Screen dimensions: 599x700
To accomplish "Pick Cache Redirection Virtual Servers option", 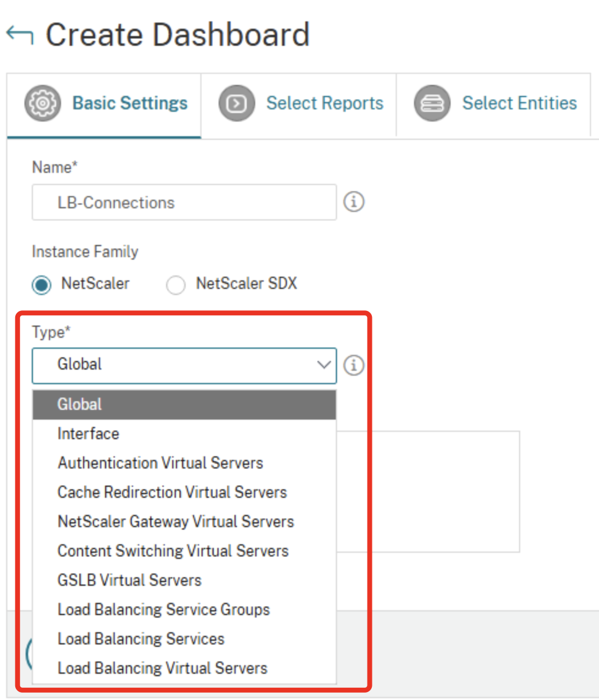I will point(172,492).
